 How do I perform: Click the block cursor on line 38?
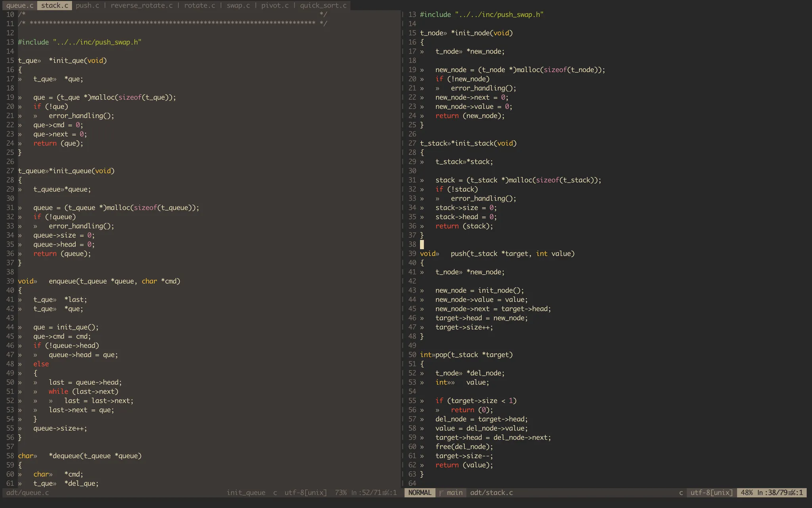(422, 244)
